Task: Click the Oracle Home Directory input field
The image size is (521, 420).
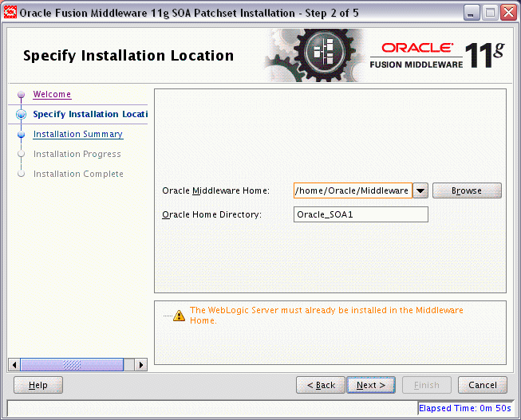Action: (361, 214)
